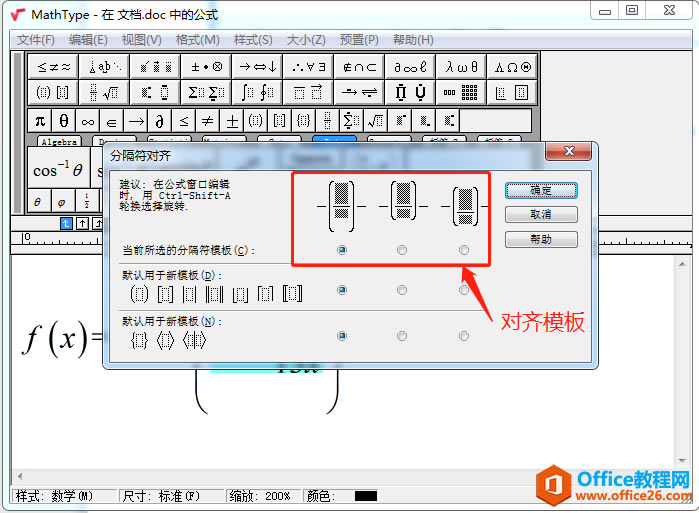Open the 预置(P) menu
This screenshot has height=513, width=699.
359,40
